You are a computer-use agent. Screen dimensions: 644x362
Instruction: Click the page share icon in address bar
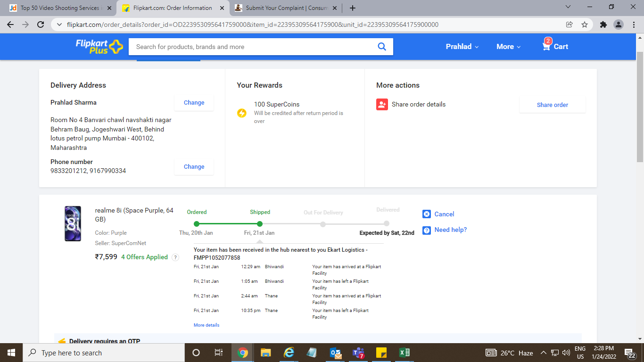[x=570, y=25]
